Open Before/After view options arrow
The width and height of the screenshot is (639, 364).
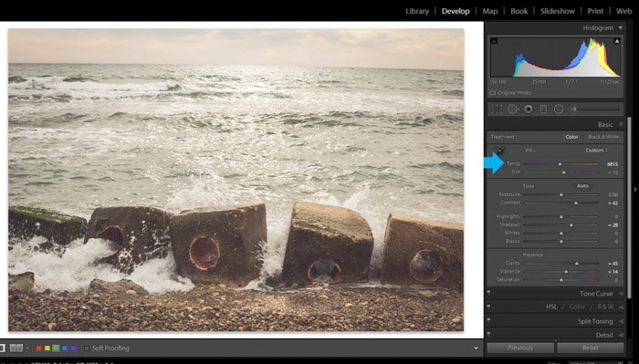click(x=27, y=348)
